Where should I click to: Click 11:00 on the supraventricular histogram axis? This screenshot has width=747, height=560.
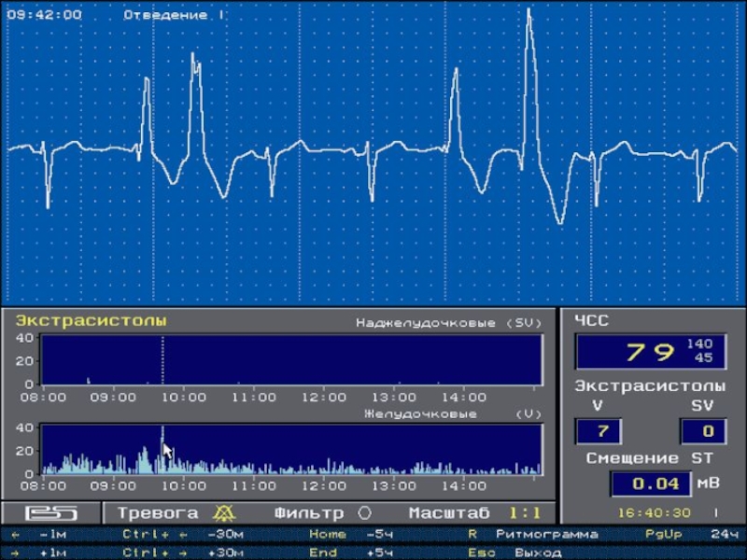tap(253, 398)
